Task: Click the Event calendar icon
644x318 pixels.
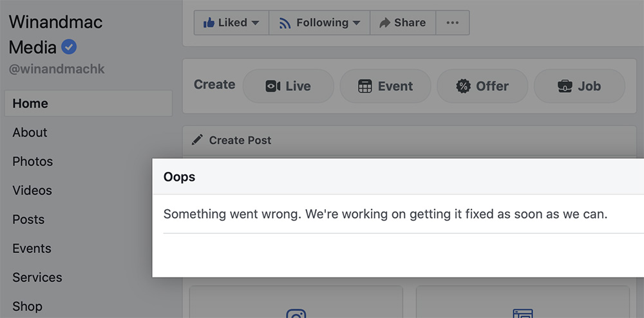Action: (x=365, y=86)
